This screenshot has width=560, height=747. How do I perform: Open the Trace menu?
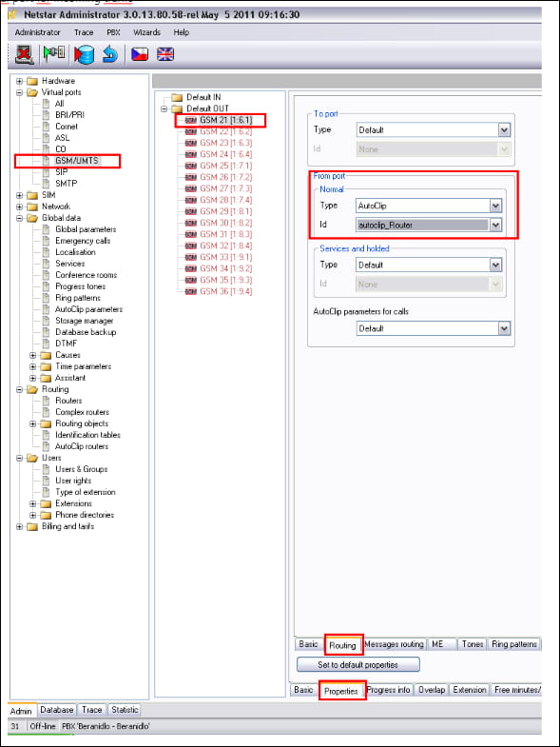click(84, 32)
